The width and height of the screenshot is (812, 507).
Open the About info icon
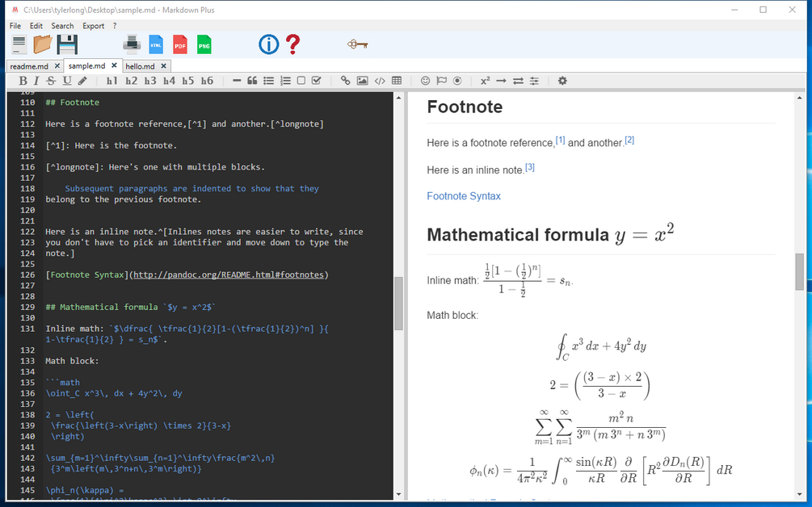click(269, 44)
